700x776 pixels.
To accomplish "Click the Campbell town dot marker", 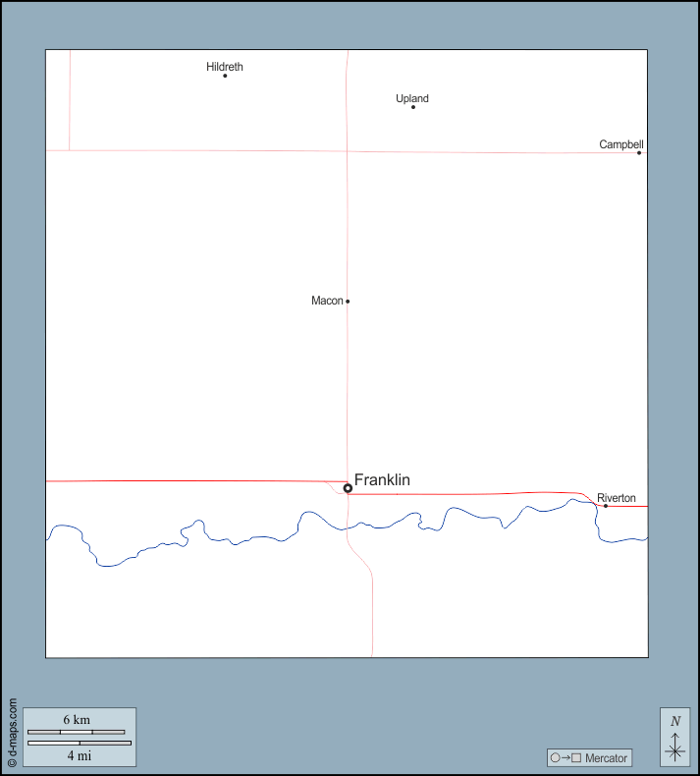I will 639,152.
